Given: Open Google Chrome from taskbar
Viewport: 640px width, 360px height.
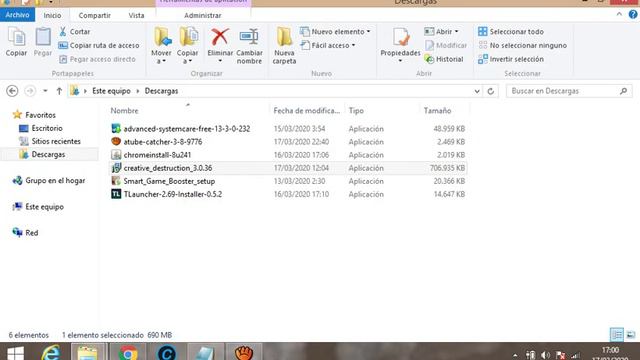Looking at the screenshot, I should 128,352.
